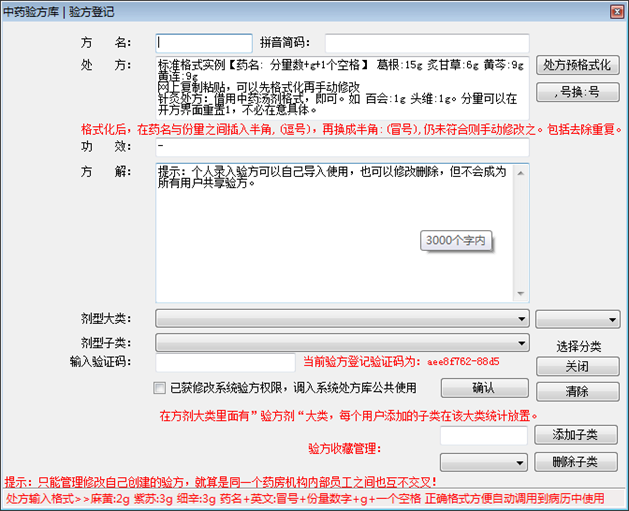This screenshot has height=511, width=629.
Task: Focus the 方名 input field
Action: (x=204, y=43)
